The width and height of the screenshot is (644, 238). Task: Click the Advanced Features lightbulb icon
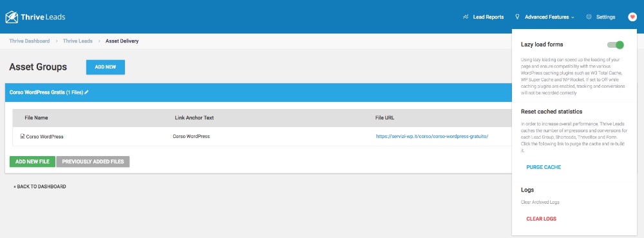(x=517, y=17)
